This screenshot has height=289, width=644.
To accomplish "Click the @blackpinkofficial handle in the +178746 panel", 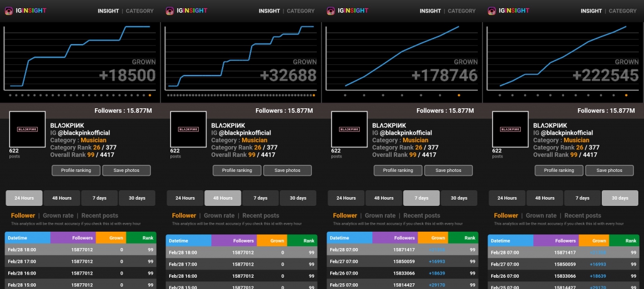I will pos(406,133).
